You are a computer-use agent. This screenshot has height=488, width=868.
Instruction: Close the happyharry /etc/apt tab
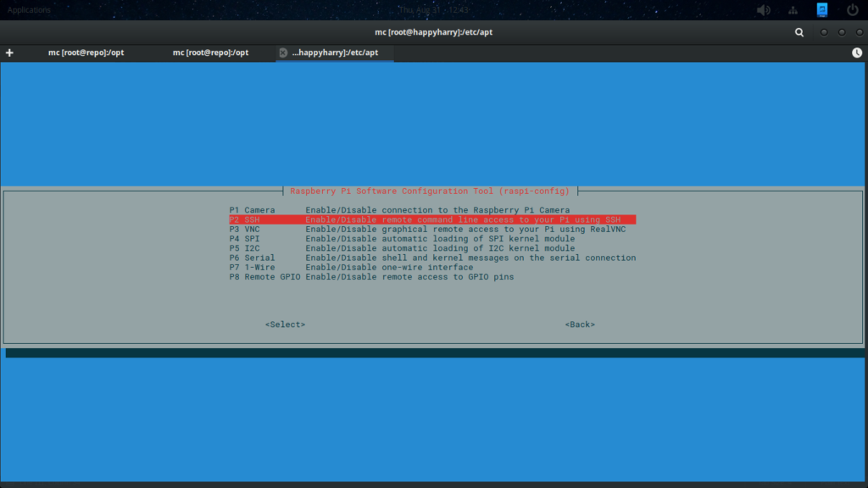283,53
